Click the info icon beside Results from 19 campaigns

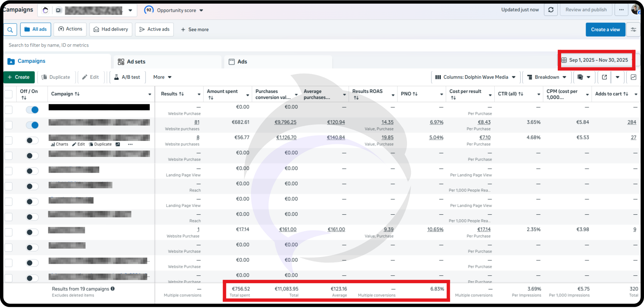(113, 289)
